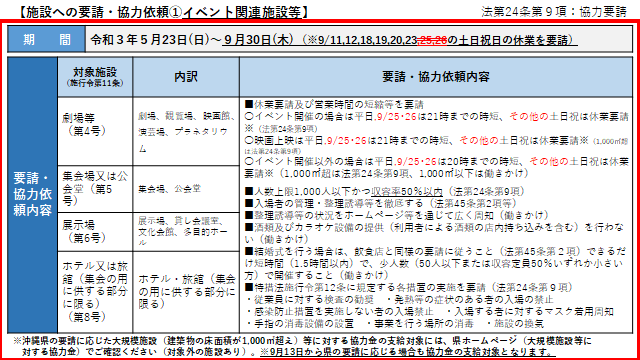Select the bullet ・感染防止措置を実施しない者の入場禁止
The height and width of the screenshot is (360, 640).
pos(339,312)
